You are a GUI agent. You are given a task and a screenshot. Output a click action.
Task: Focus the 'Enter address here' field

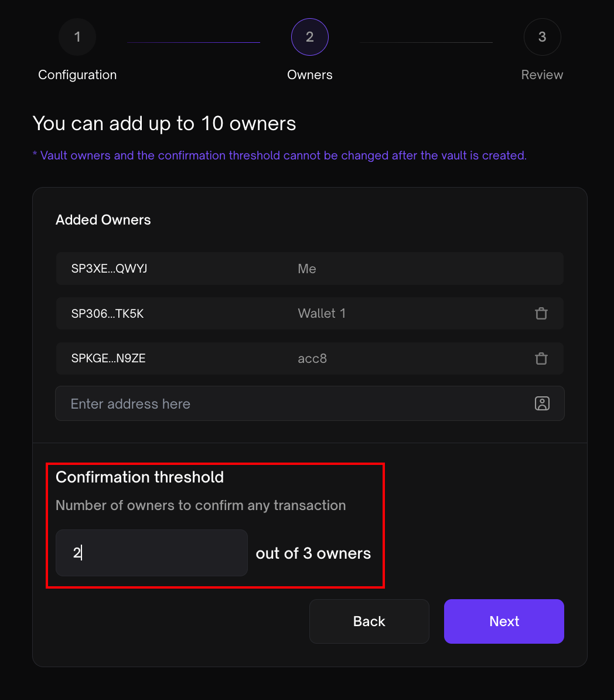pyautogui.click(x=293, y=403)
